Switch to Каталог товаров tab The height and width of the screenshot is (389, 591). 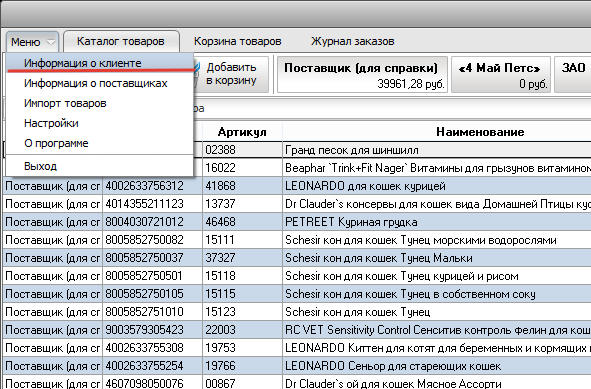pyautogui.click(x=121, y=41)
